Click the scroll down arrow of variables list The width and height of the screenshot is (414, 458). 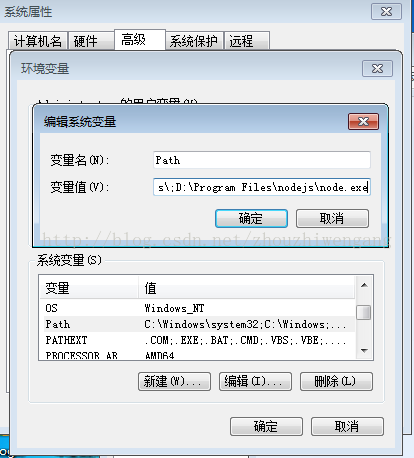[x=364, y=350]
